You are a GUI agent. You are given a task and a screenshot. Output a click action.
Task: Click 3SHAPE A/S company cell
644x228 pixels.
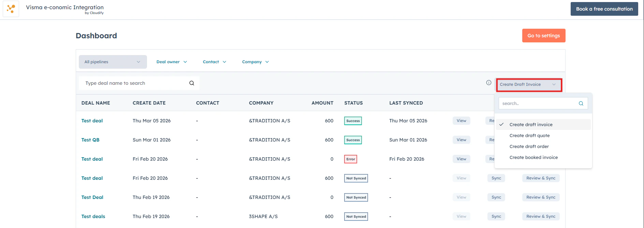coord(263,216)
